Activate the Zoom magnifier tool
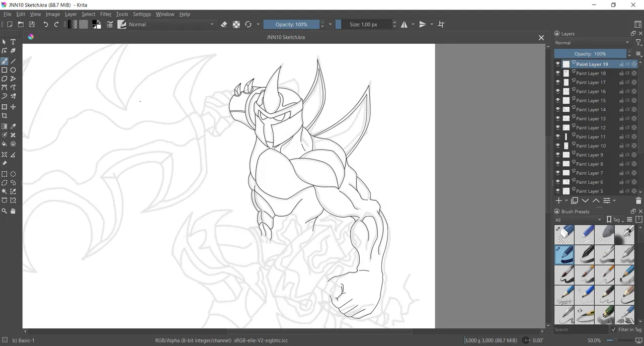This screenshot has height=346, width=644. [x=5, y=211]
